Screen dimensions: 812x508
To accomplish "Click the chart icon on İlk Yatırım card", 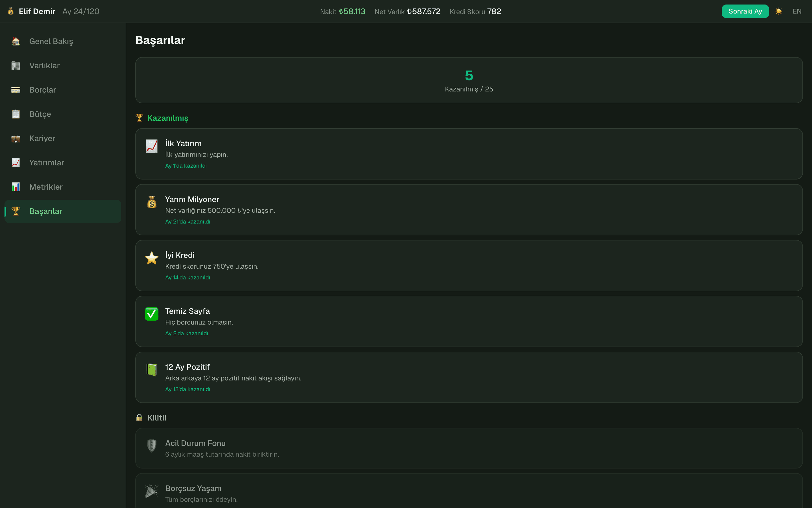I will click(x=152, y=146).
